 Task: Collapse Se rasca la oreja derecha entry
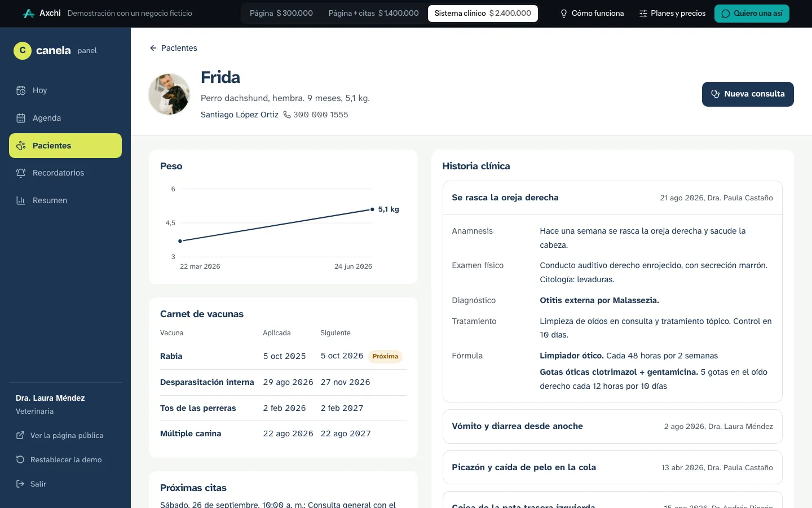pyautogui.click(x=612, y=198)
